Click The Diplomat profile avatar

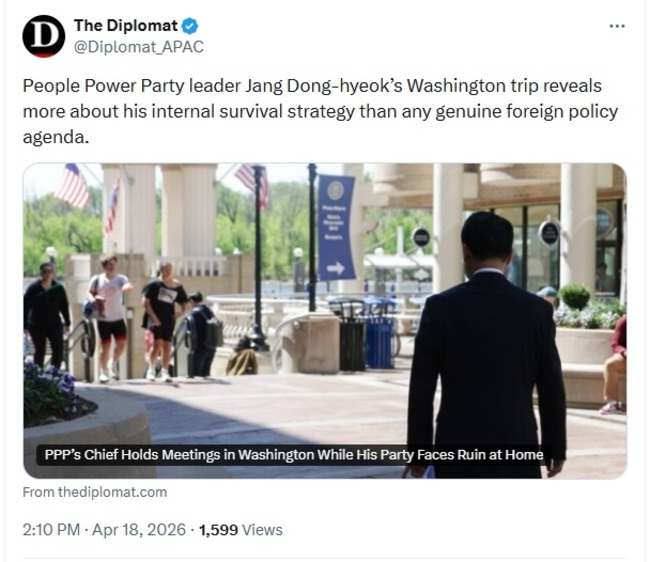[x=44, y=36]
